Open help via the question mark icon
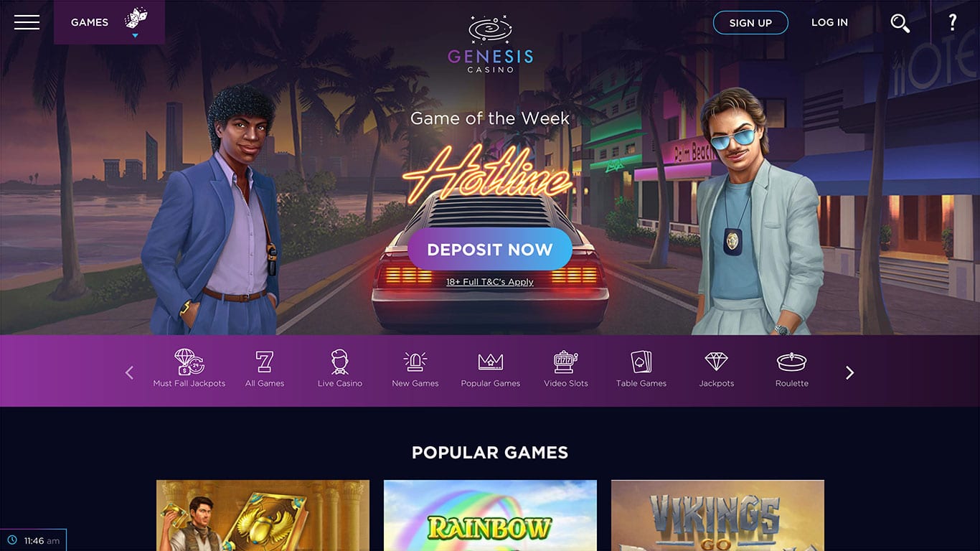 953,22
